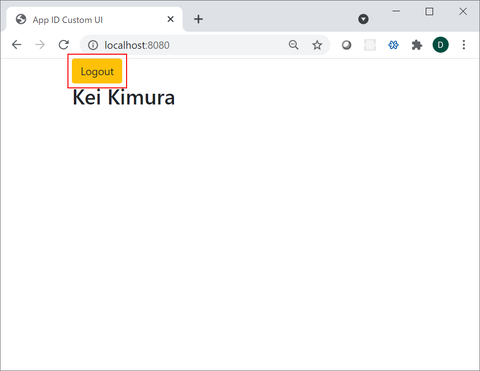Click the globe favicon on the tab
The width and height of the screenshot is (480, 371).
tap(21, 19)
